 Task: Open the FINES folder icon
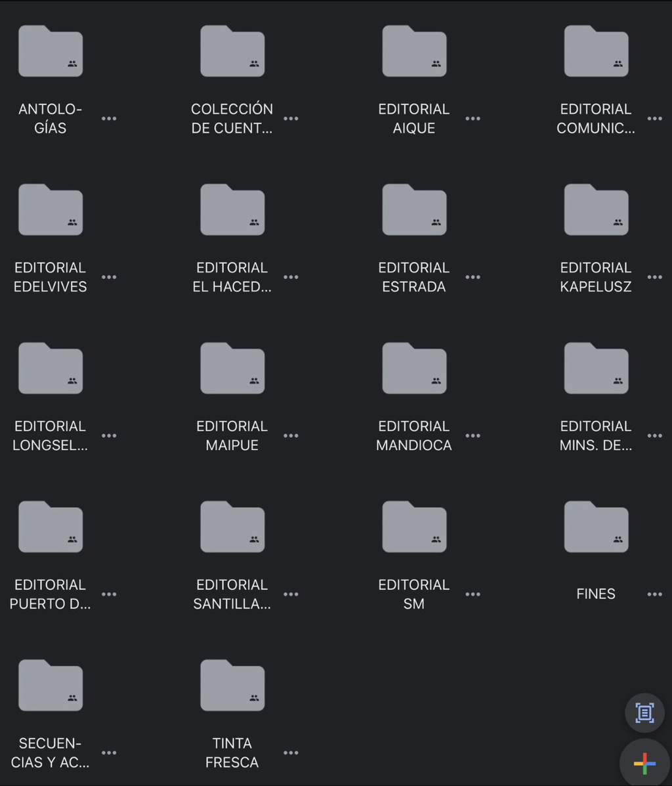pos(597,527)
